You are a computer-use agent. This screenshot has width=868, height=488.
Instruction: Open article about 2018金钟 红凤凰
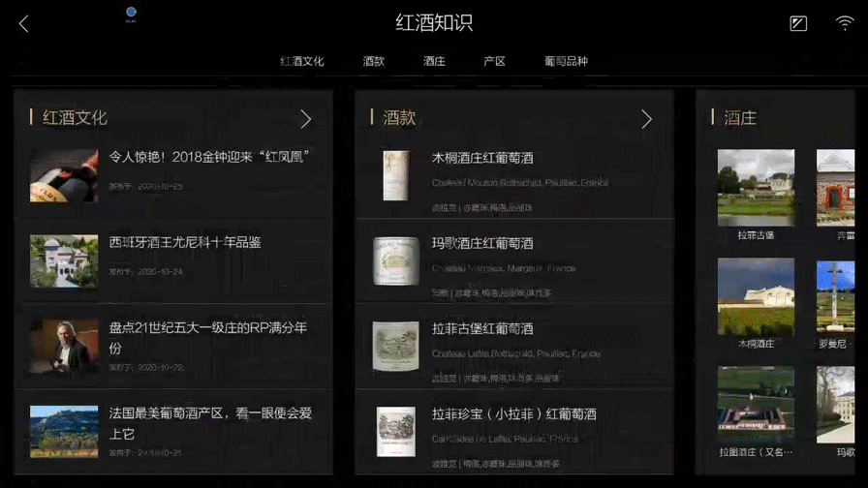173,175
